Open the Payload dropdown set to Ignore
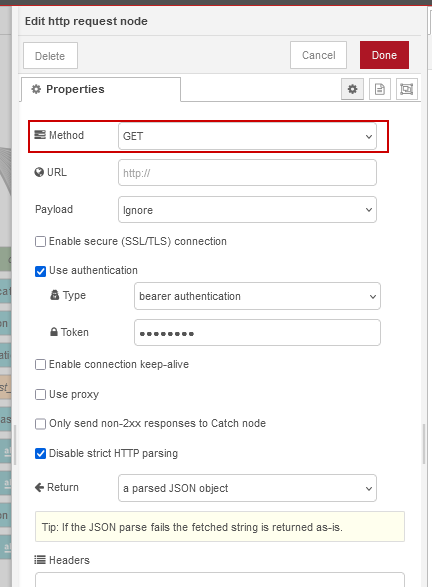 247,210
